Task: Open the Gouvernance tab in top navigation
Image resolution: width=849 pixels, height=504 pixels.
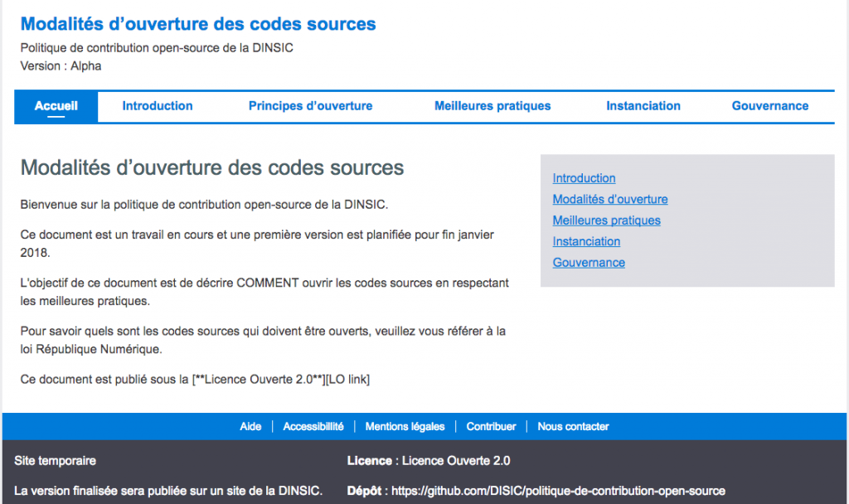Action: (770, 106)
